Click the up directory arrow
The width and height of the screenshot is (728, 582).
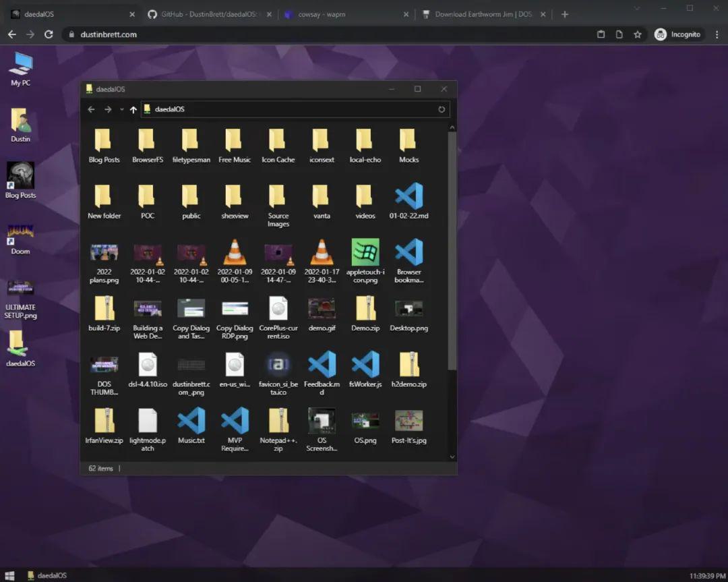(133, 109)
